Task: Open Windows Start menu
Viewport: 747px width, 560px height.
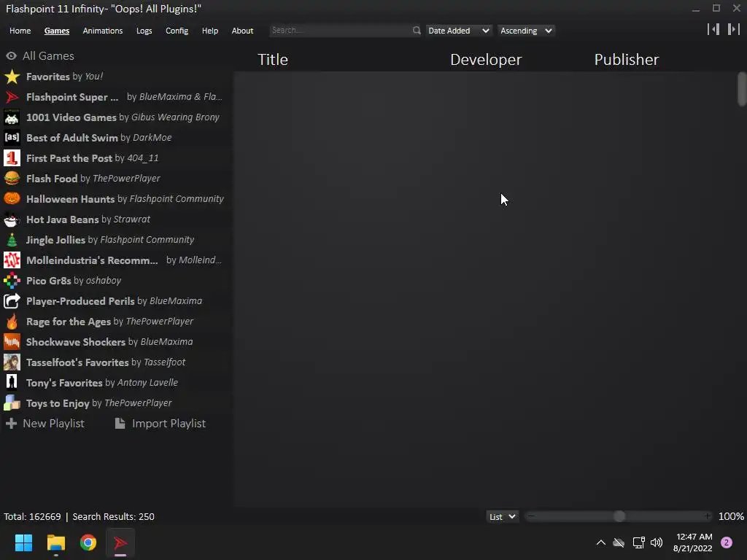Action: [23, 542]
